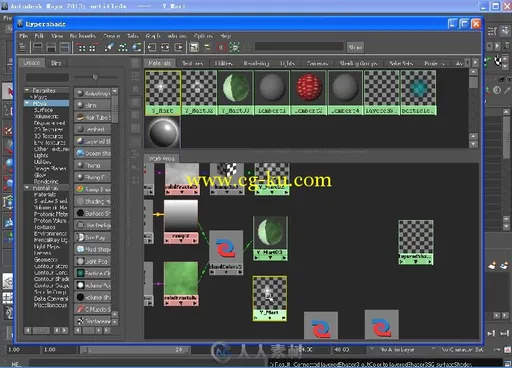This screenshot has height=368, width=512.
Task: Open the File menu in Hypershade
Action: (x=23, y=36)
